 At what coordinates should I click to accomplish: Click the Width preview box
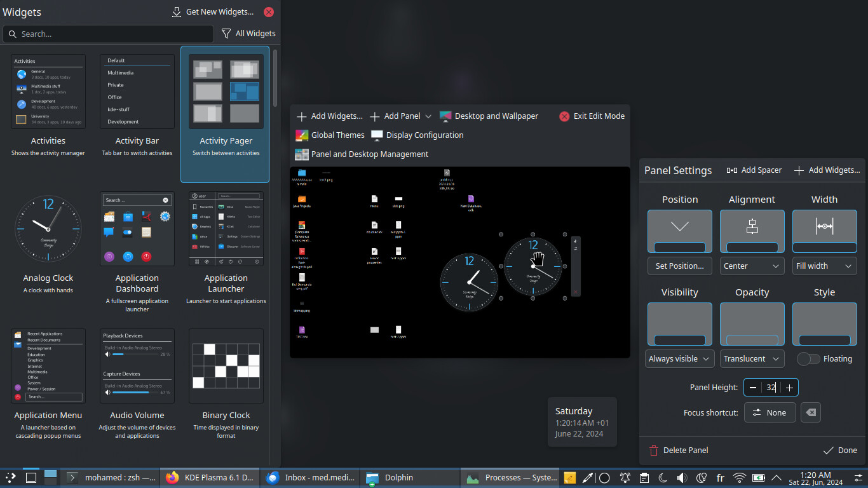825,231
